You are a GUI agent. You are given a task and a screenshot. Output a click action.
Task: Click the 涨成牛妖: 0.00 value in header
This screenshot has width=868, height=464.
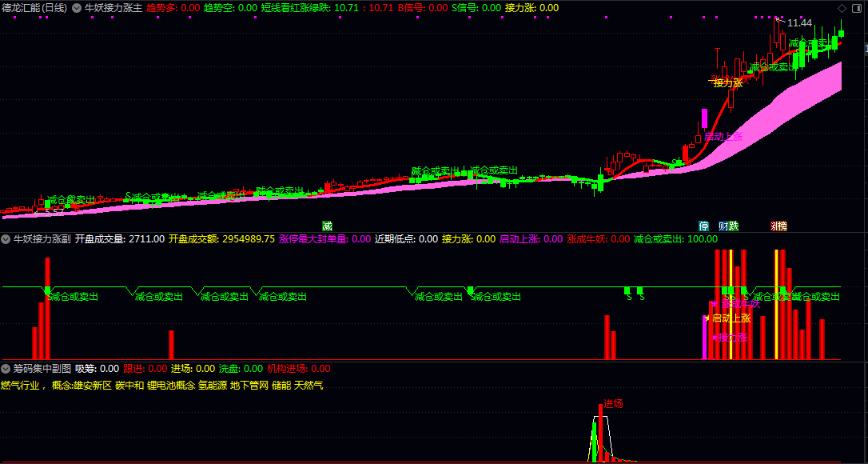pyautogui.click(x=599, y=239)
